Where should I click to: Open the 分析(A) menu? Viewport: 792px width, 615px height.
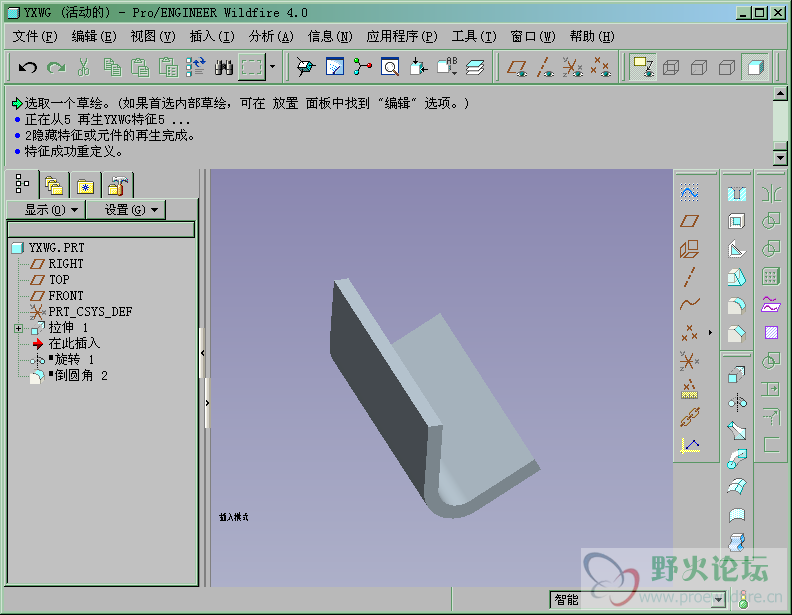click(x=271, y=36)
